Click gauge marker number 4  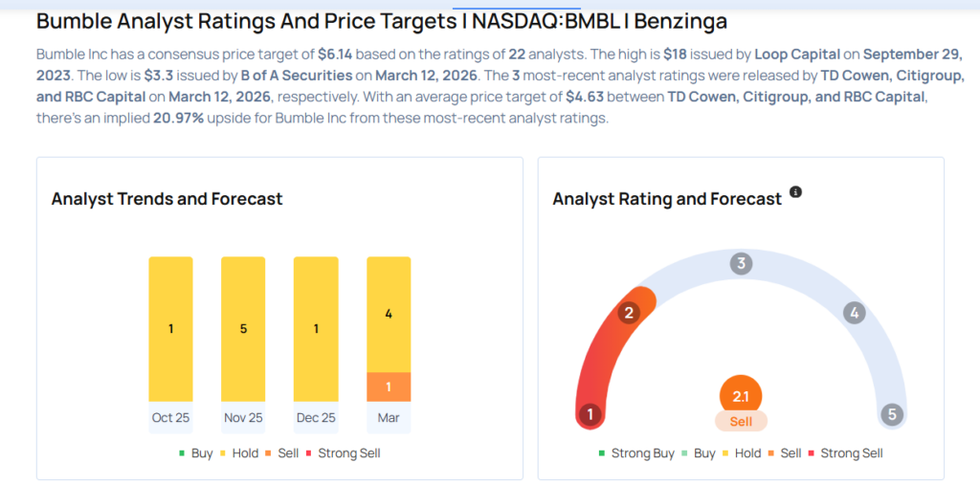point(856,313)
